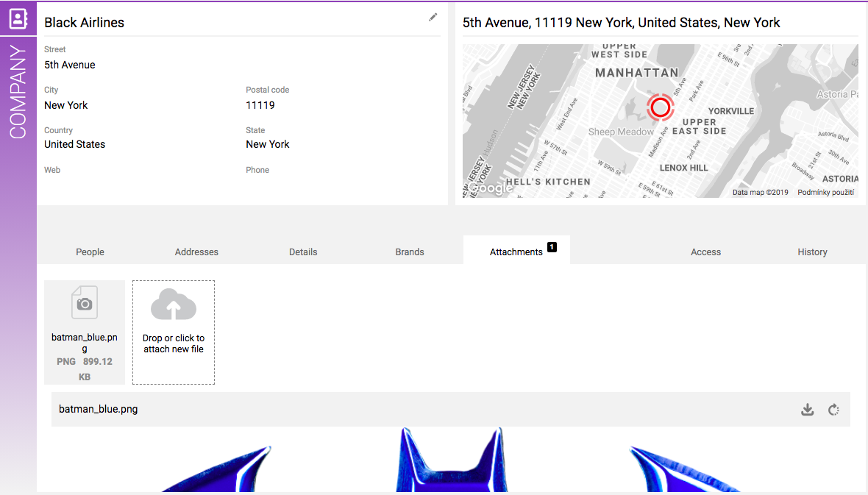Rotate the image preview with the rotate icon
Viewport: 868px width, 495px height.
833,410
